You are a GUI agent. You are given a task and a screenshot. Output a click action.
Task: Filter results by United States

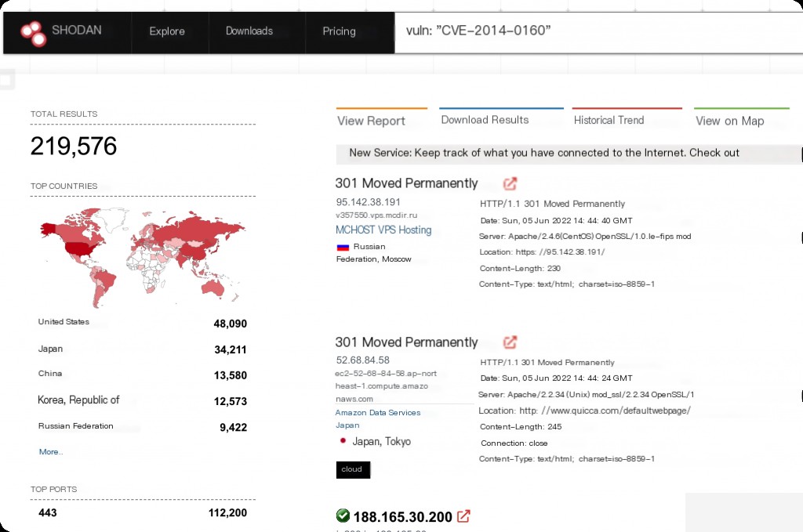pos(64,322)
